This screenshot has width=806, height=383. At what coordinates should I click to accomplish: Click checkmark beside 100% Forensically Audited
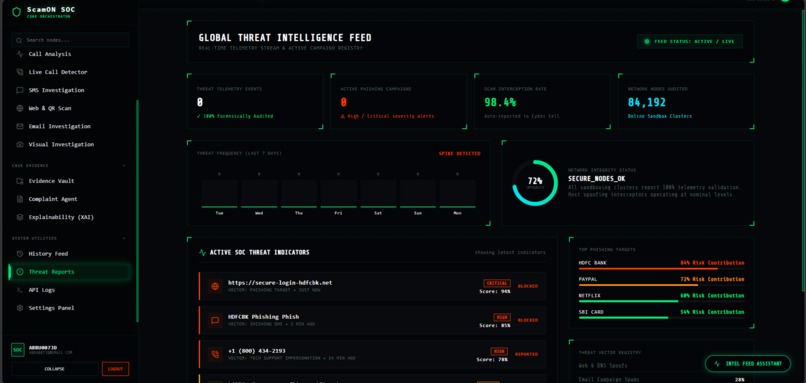click(198, 116)
